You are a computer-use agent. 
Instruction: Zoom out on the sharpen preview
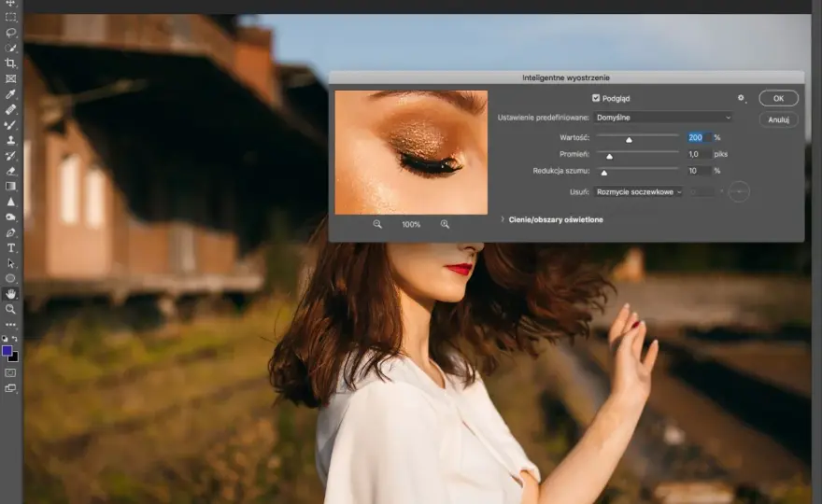377,224
